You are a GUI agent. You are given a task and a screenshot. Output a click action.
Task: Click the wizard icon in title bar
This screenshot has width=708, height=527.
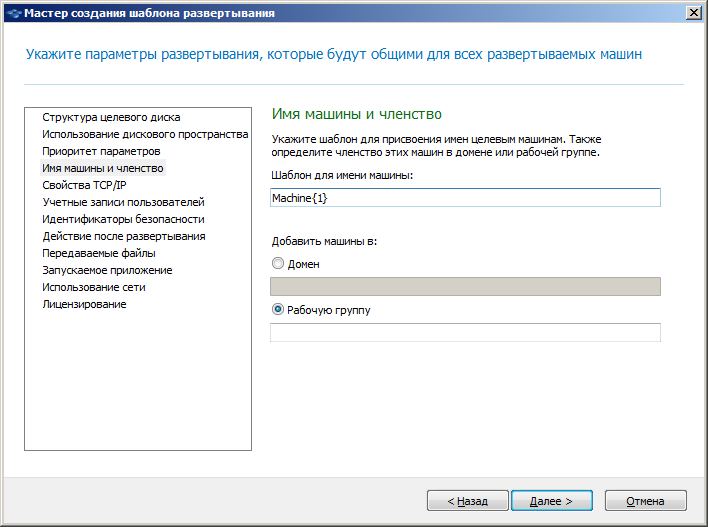pos(14,13)
